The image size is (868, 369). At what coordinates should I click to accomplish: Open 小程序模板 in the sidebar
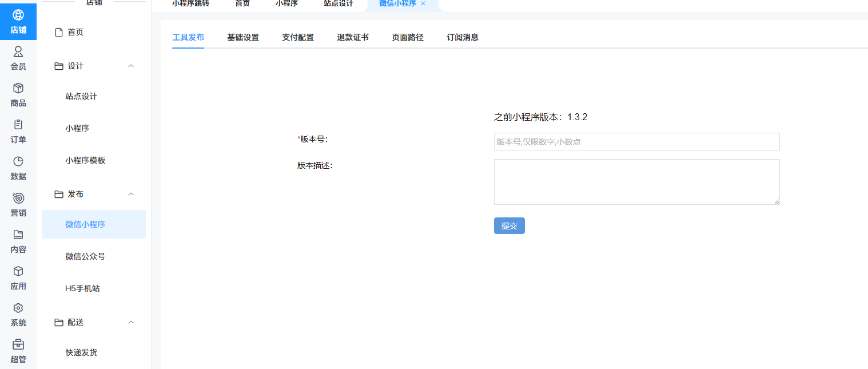85,160
